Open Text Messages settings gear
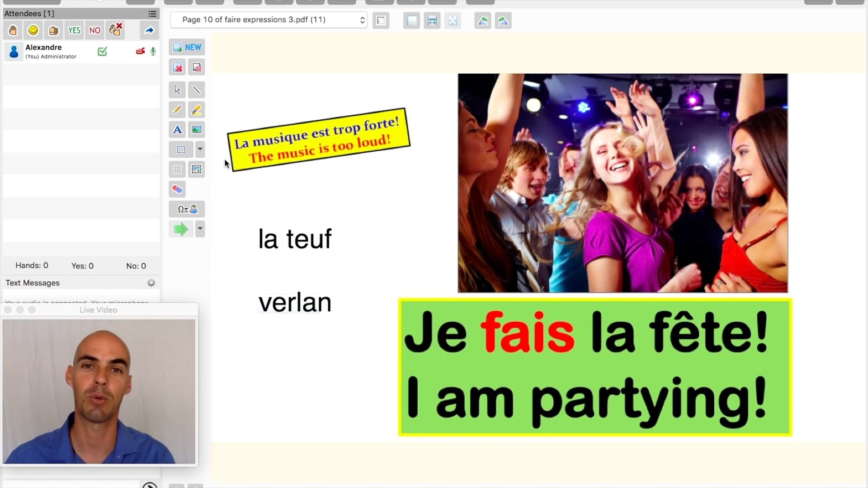868x488 pixels. 151,283
